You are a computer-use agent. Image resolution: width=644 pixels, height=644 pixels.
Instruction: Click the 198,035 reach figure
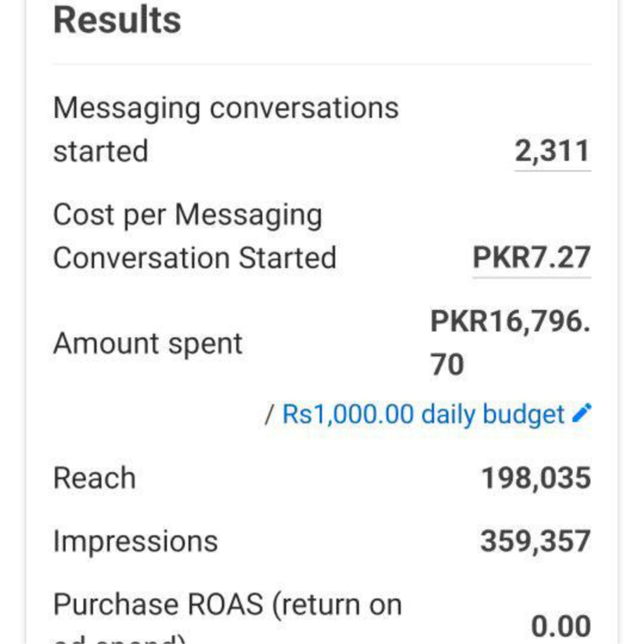[x=536, y=478]
